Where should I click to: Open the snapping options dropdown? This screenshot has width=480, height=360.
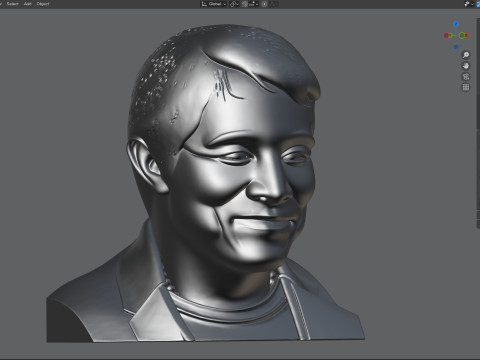(254, 4)
